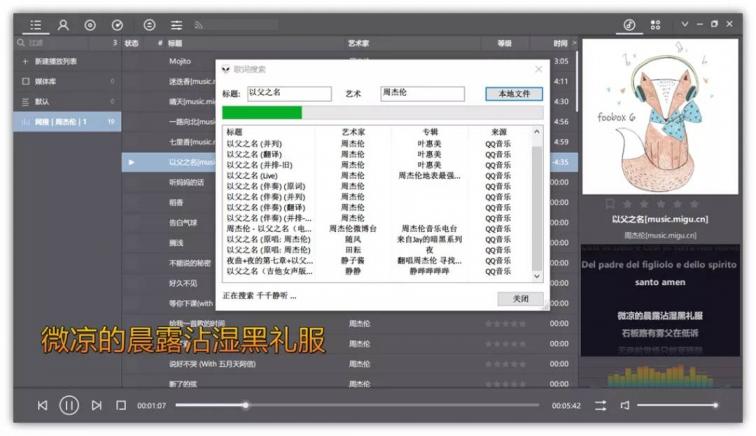Screen dimensions: 756x436
Task: Click the 关闭 close button in dialog
Action: coord(520,299)
